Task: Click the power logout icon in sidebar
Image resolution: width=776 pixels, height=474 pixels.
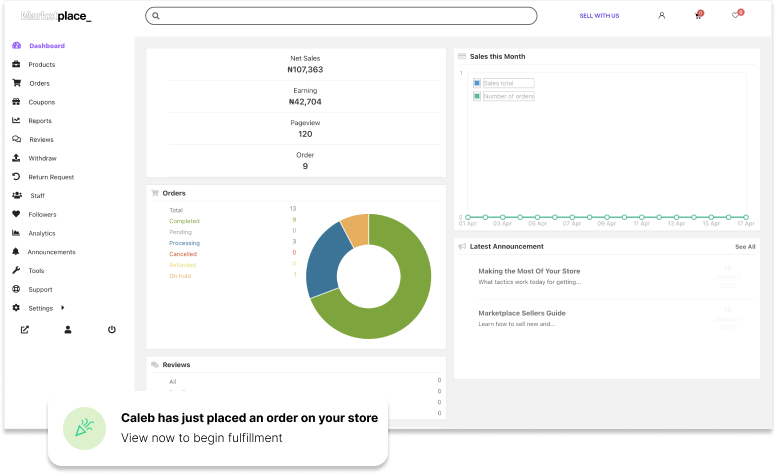Action: tap(111, 329)
